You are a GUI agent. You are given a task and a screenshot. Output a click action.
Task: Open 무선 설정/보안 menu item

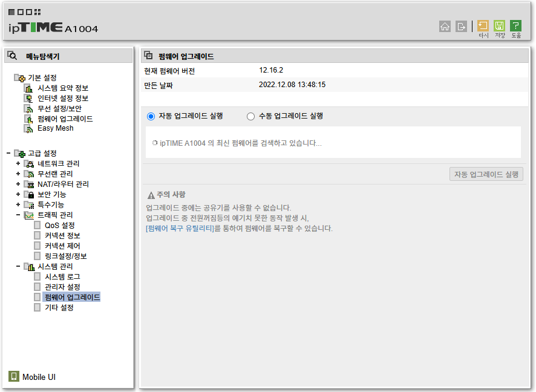[59, 109]
